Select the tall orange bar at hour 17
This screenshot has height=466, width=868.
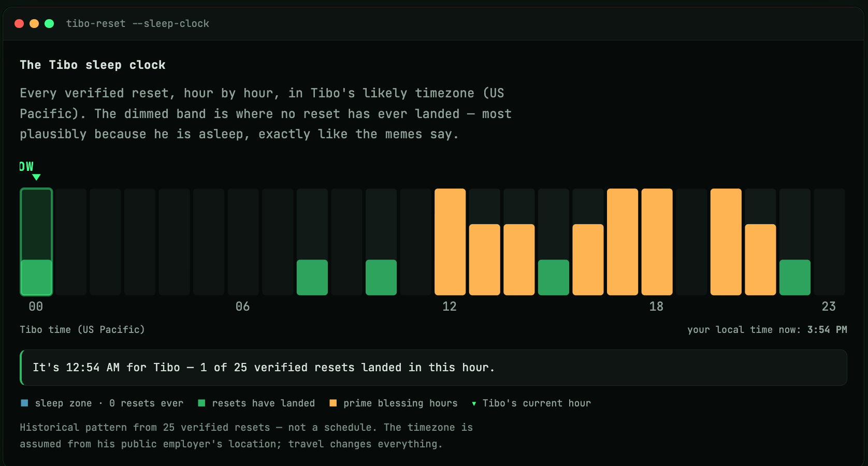[x=623, y=242]
